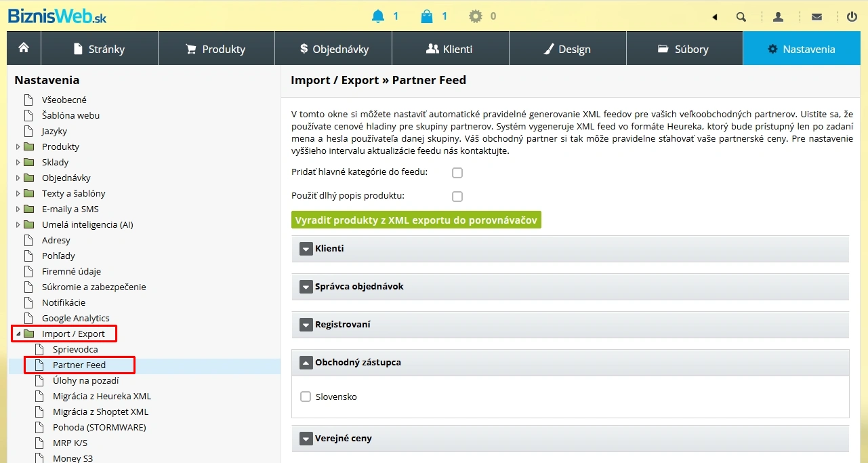Screen dimensions: 868x463
Task: Enable 'Použiť dlhý popis produktu' checkbox
Action: click(457, 196)
